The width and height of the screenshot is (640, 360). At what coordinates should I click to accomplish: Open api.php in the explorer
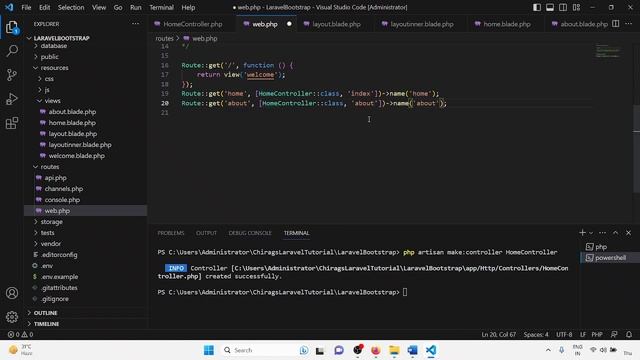(56, 178)
